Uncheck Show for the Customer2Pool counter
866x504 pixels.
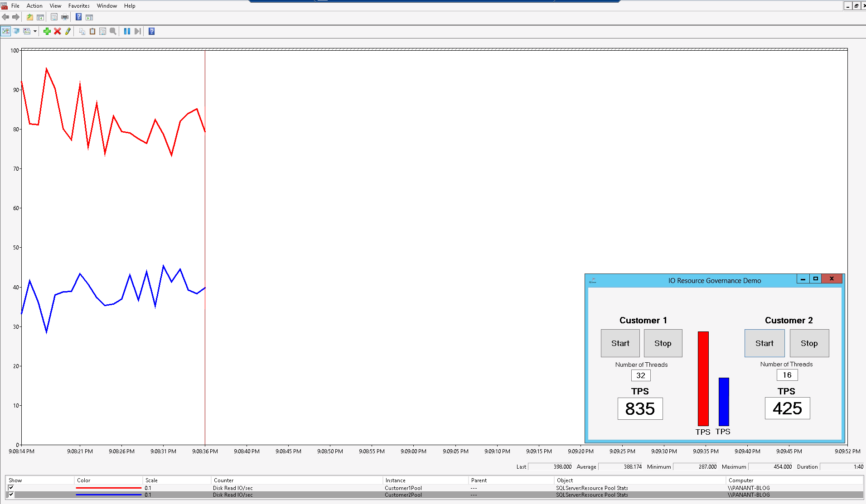click(11, 494)
